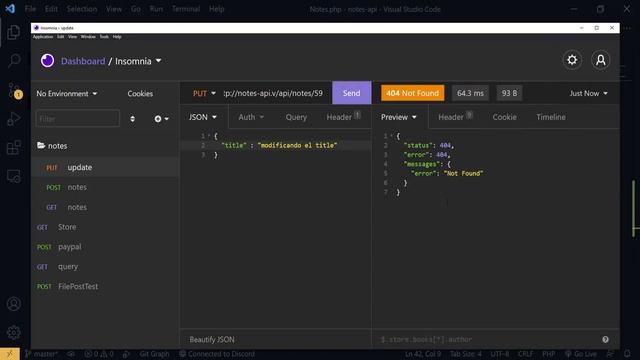Open the PUT method dropdown
Viewport: 640px width, 360px height.
tap(204, 93)
